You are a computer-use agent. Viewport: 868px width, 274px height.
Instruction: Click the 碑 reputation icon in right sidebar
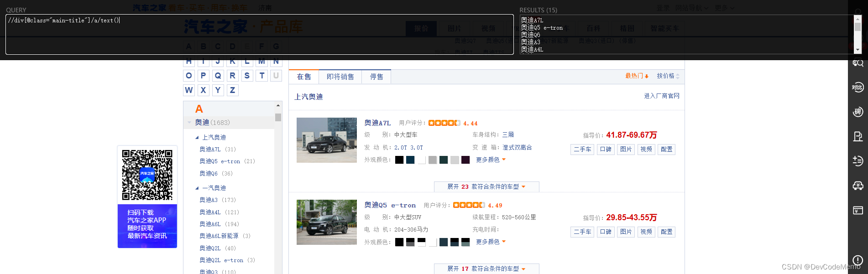pyautogui.click(x=858, y=112)
